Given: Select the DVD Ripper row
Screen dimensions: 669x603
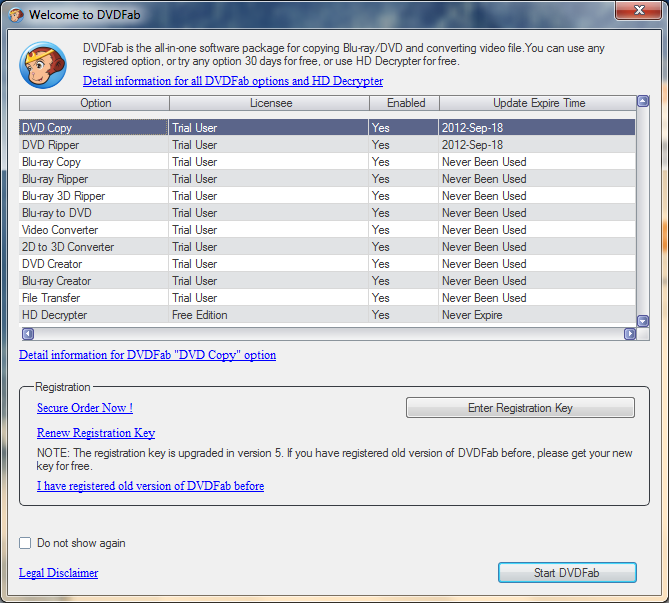Looking at the screenshot, I should coord(327,145).
